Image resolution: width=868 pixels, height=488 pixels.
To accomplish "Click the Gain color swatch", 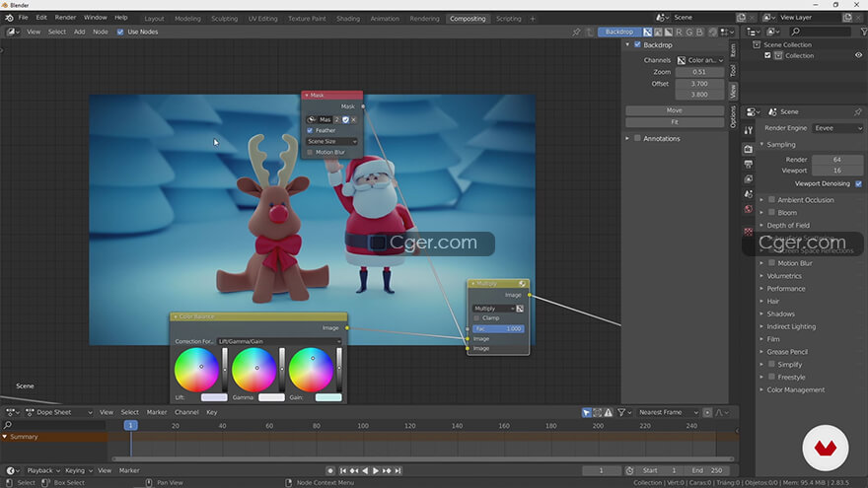I will [x=328, y=398].
